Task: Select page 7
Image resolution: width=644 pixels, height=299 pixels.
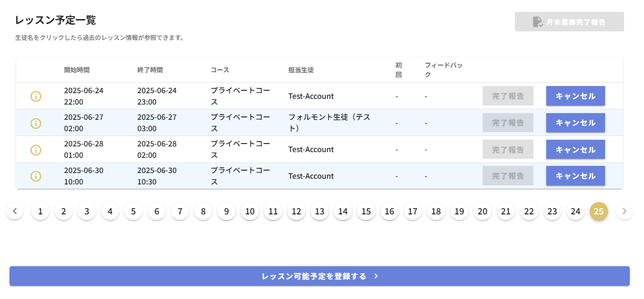Action: (180, 211)
